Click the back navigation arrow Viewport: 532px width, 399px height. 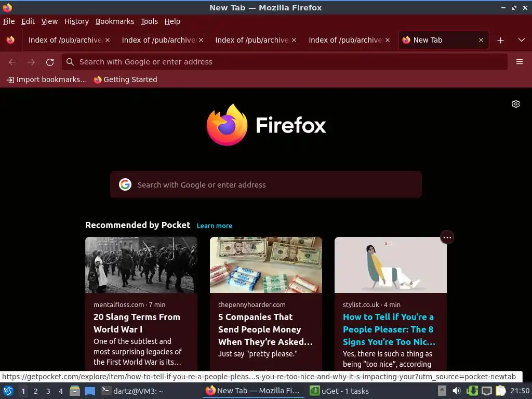click(x=12, y=62)
